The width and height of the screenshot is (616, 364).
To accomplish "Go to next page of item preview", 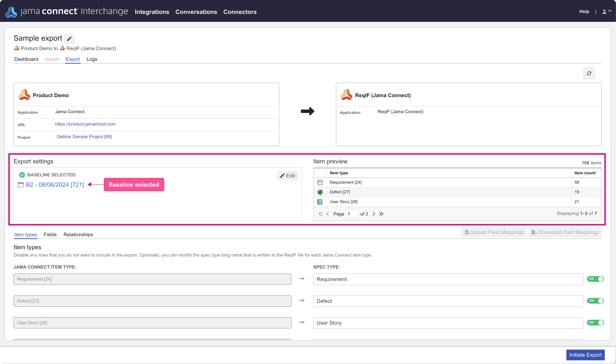I will [374, 214].
